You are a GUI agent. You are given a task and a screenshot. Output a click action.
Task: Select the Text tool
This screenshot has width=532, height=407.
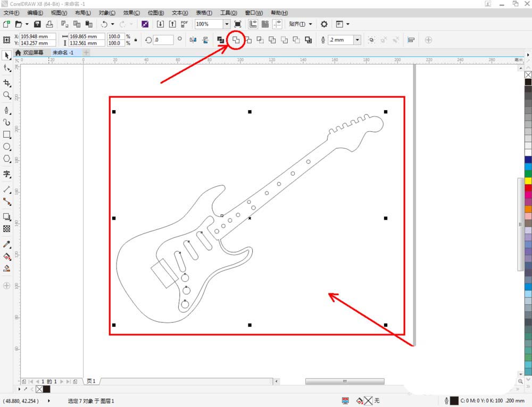(x=7, y=174)
